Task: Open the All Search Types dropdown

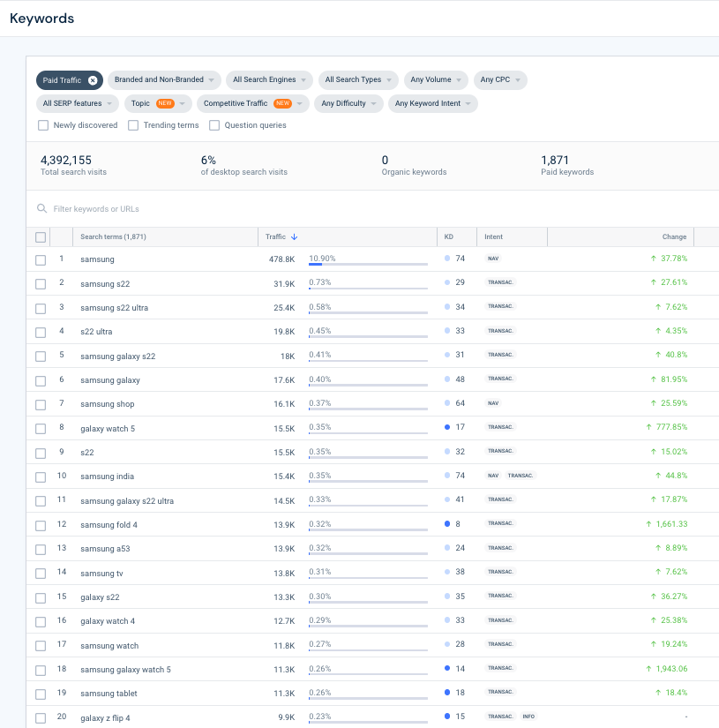Action: pos(358,79)
